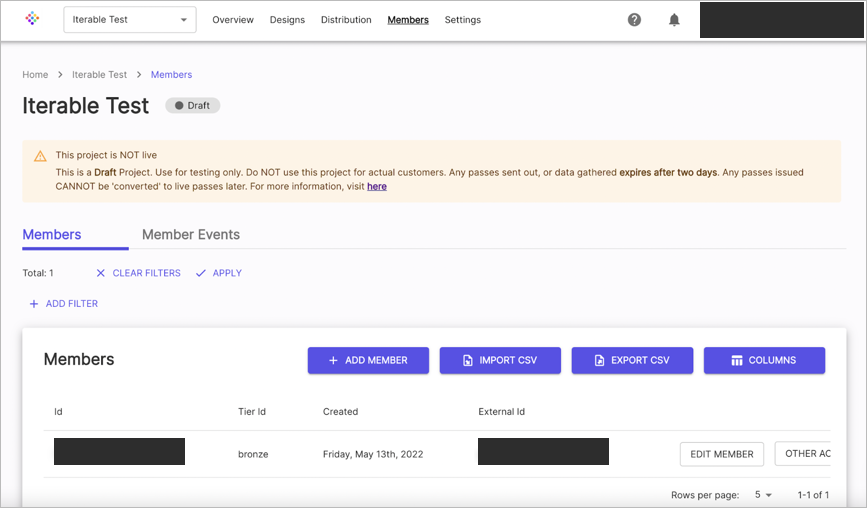Open the notifications bell icon
Screen dimensions: 867x508
674,20
